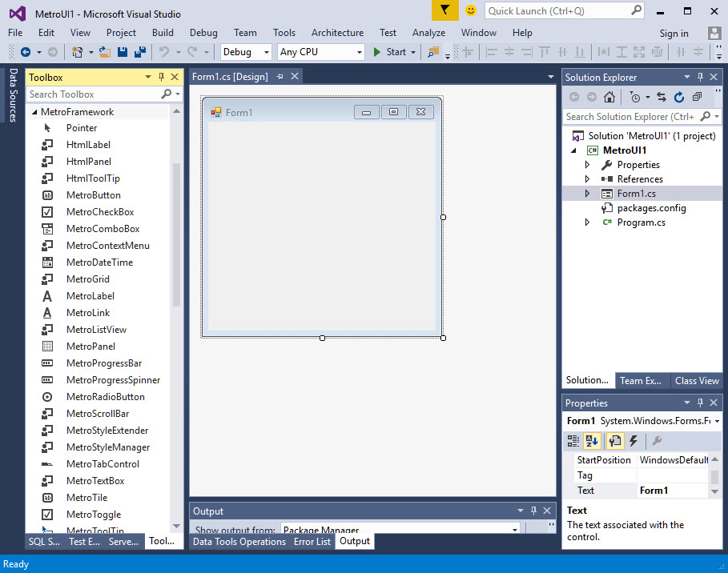
Task: Open the Architecture menu
Action: [x=337, y=33]
